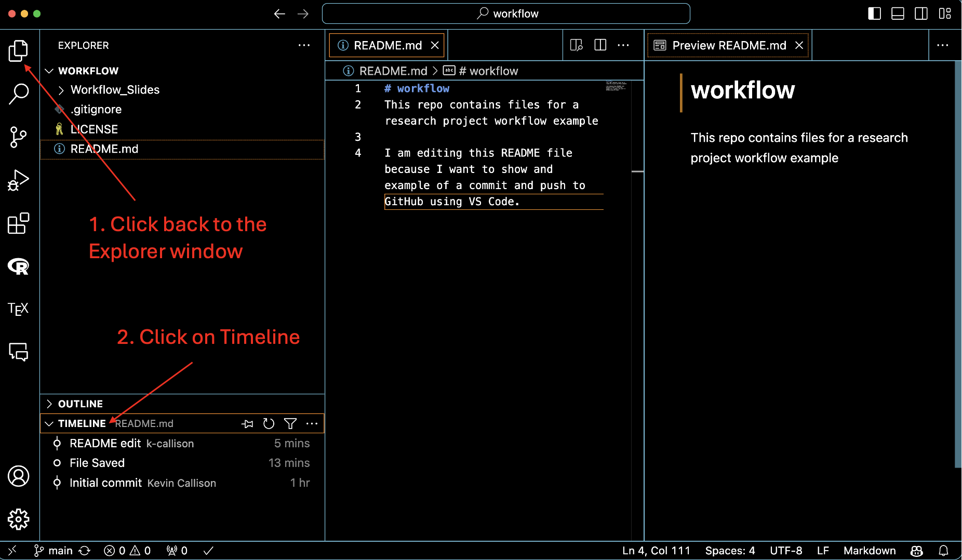Open the Manage gear settings
Viewport: 962px width, 560px height.
(x=19, y=519)
